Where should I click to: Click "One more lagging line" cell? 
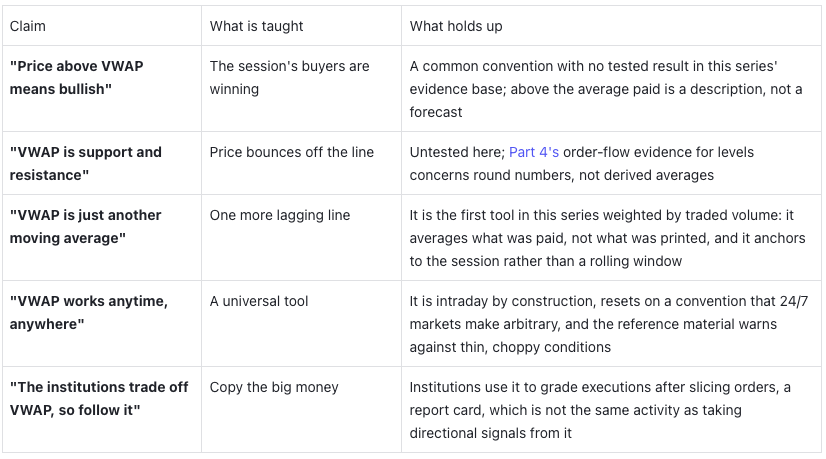301,238
